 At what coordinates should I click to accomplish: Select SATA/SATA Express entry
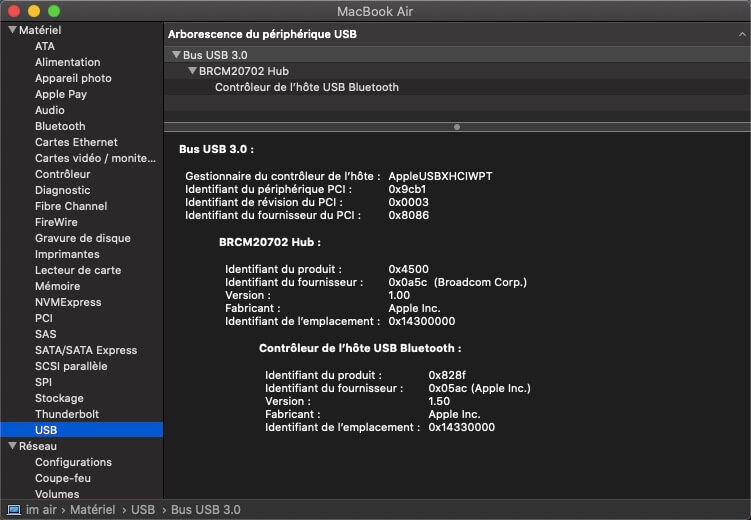pyautogui.click(x=86, y=350)
